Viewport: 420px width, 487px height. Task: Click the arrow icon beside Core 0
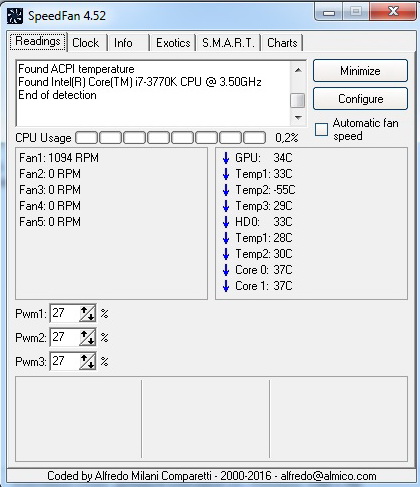click(x=226, y=270)
